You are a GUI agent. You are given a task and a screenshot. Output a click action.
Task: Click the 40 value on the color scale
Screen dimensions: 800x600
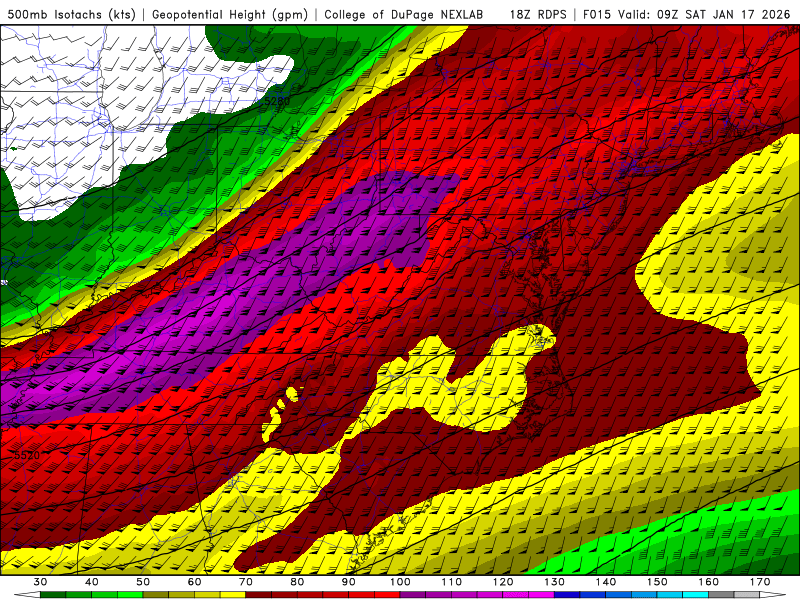pos(92,582)
